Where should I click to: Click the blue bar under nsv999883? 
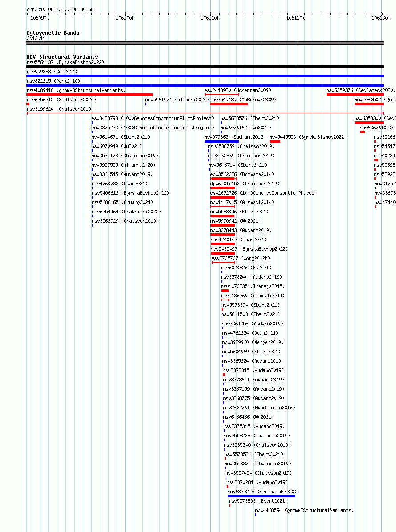coord(205,76)
